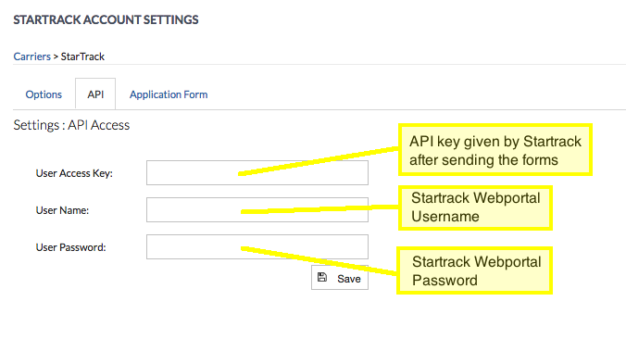
Task: Click into the User Name field
Action: point(257,210)
